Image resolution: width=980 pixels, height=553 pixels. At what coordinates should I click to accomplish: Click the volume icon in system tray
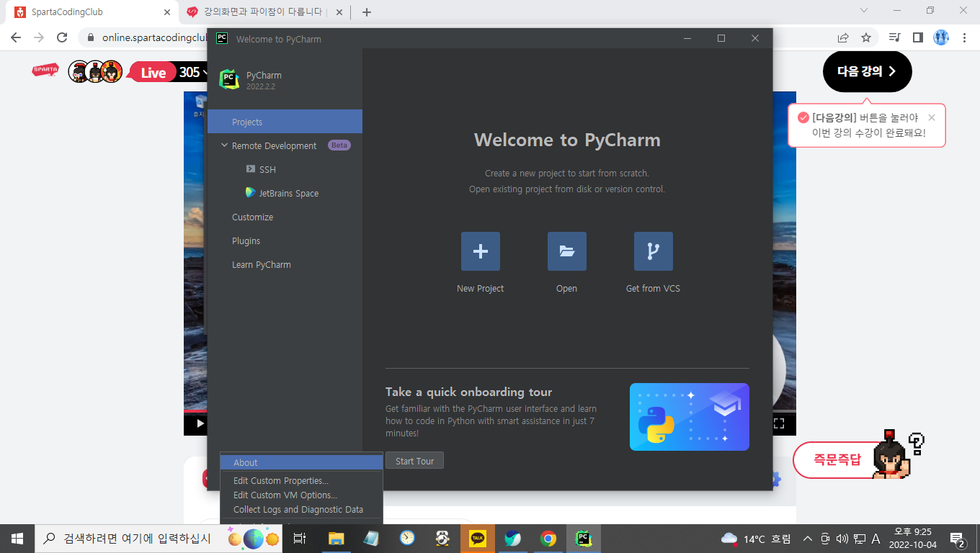pyautogui.click(x=842, y=539)
